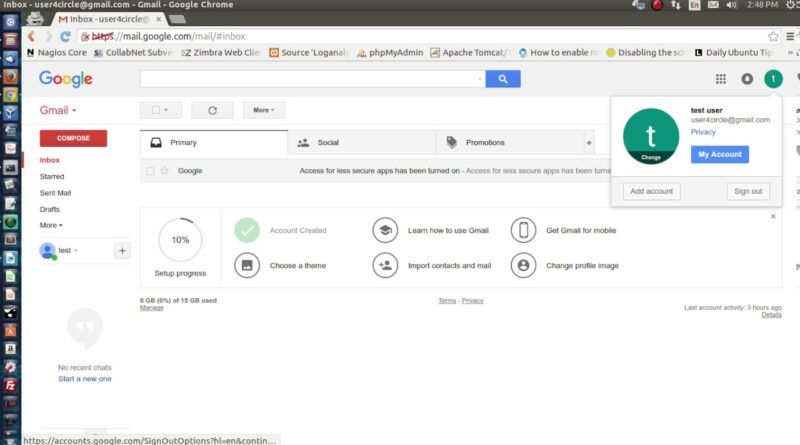Tick the checkbox on Google email row

coord(150,171)
